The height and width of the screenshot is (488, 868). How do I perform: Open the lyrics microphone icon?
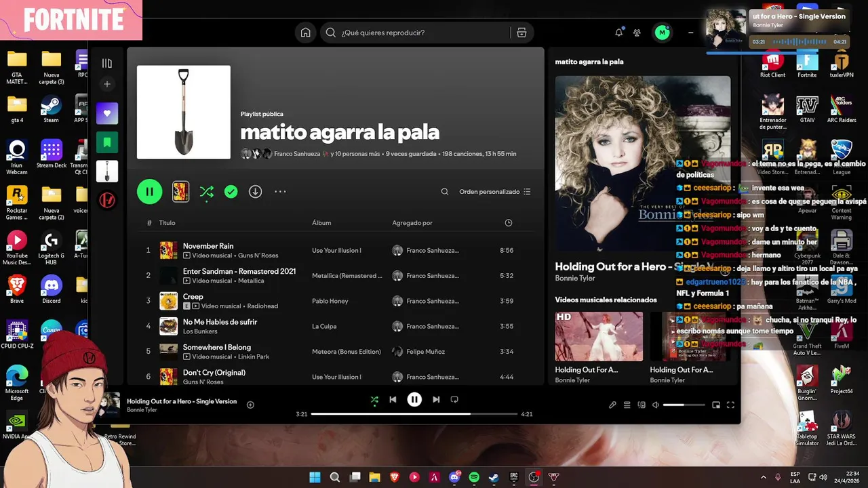[x=612, y=405]
